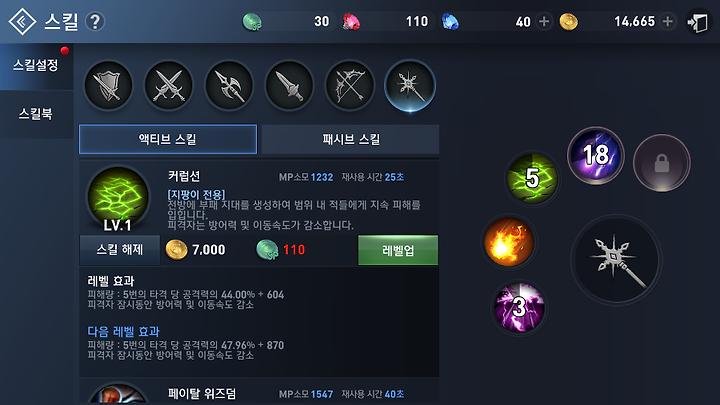
Task: Click the green 레벨업 button
Action: coord(398,250)
